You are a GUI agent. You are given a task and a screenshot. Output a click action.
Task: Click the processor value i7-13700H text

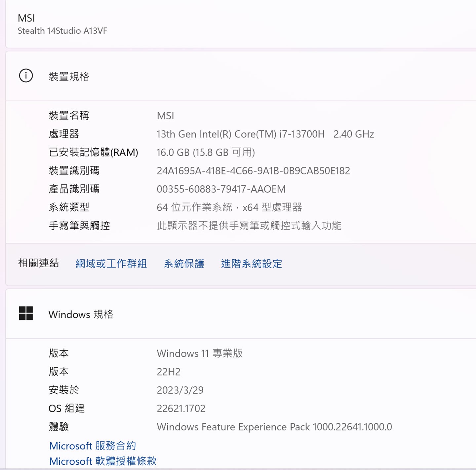click(x=265, y=134)
